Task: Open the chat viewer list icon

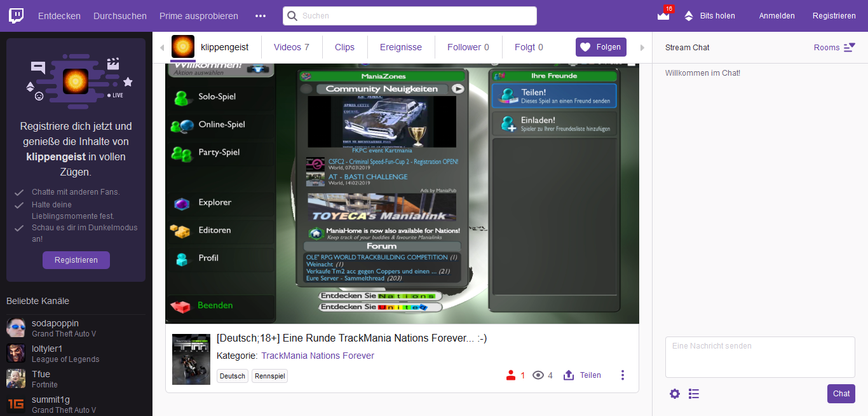Action: (x=694, y=394)
